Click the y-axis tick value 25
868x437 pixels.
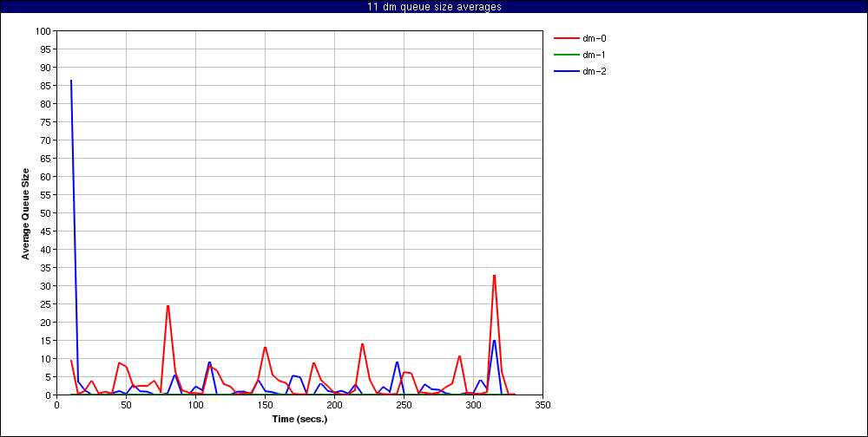(x=47, y=304)
